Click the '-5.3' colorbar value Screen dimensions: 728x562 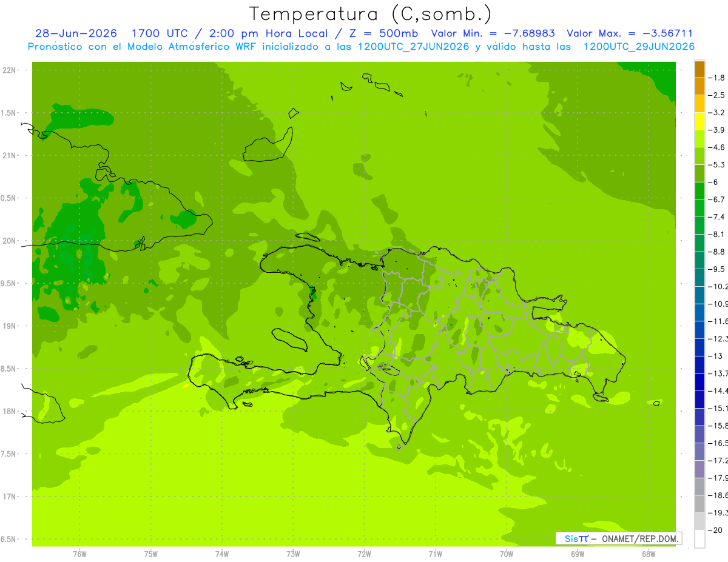pos(716,165)
